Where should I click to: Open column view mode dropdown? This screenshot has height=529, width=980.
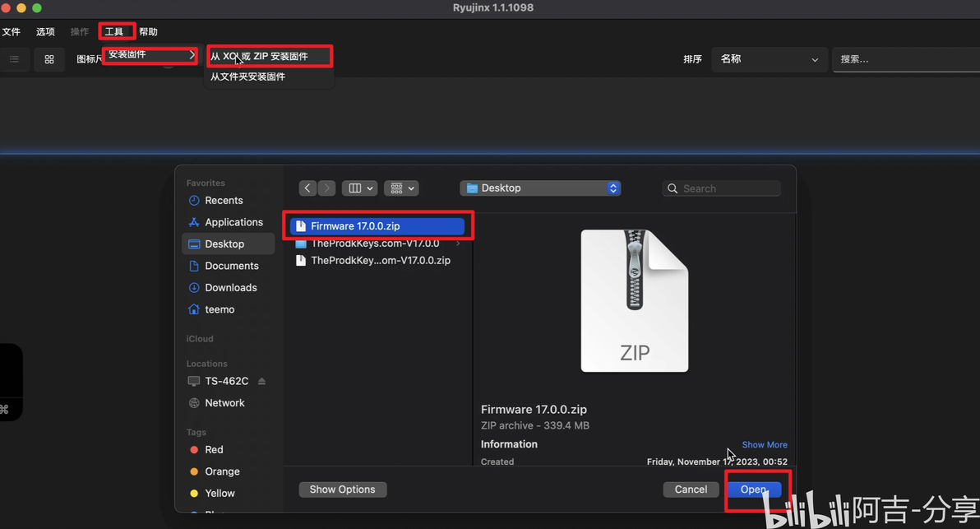(x=360, y=188)
